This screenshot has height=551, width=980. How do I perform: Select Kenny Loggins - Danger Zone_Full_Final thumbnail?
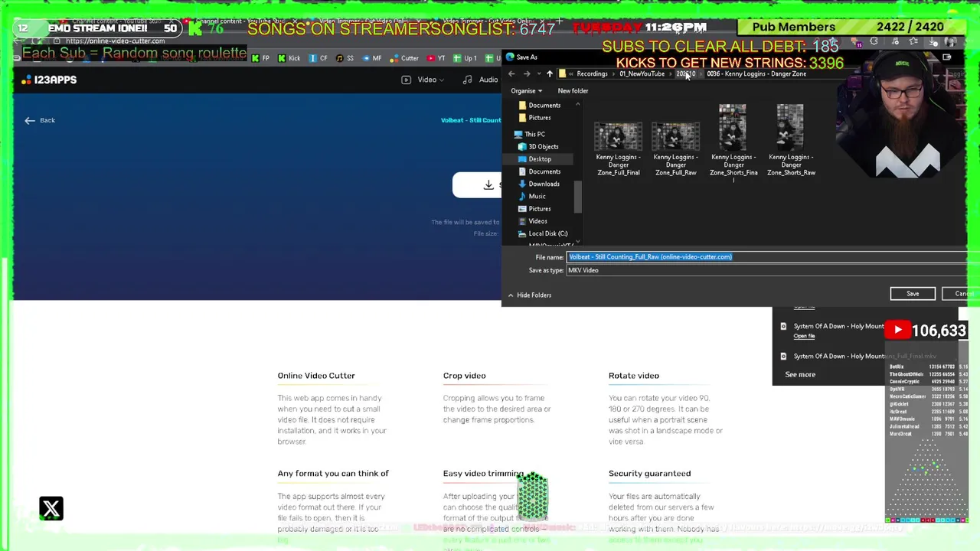(618, 149)
